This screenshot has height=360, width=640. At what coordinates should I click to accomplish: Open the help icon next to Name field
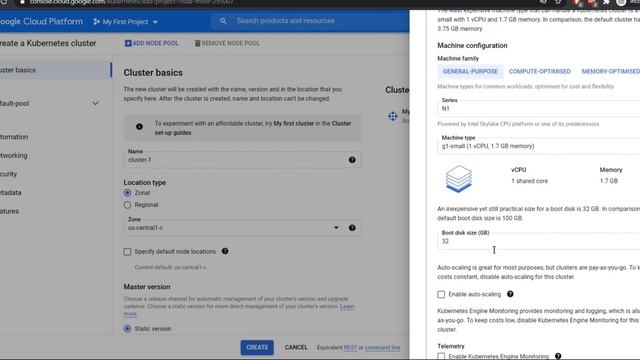tap(352, 160)
